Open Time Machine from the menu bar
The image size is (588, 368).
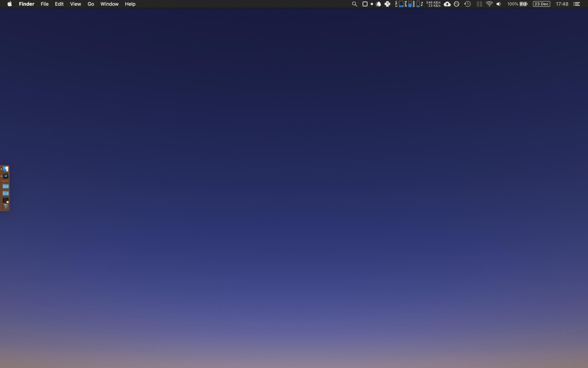pos(467,4)
